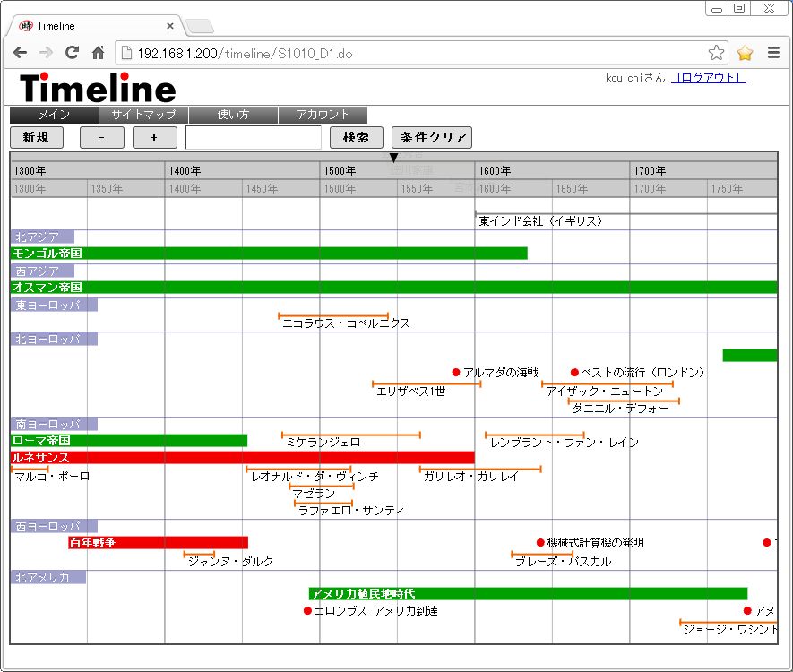Open the メイン menu tab

coord(54,115)
